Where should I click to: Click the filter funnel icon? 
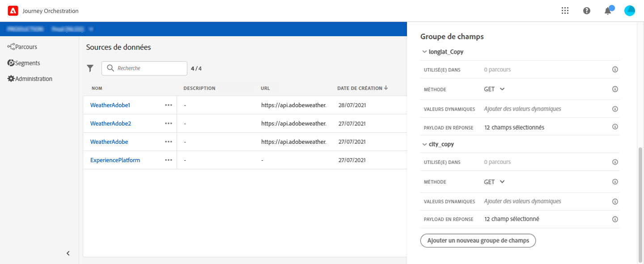click(90, 68)
